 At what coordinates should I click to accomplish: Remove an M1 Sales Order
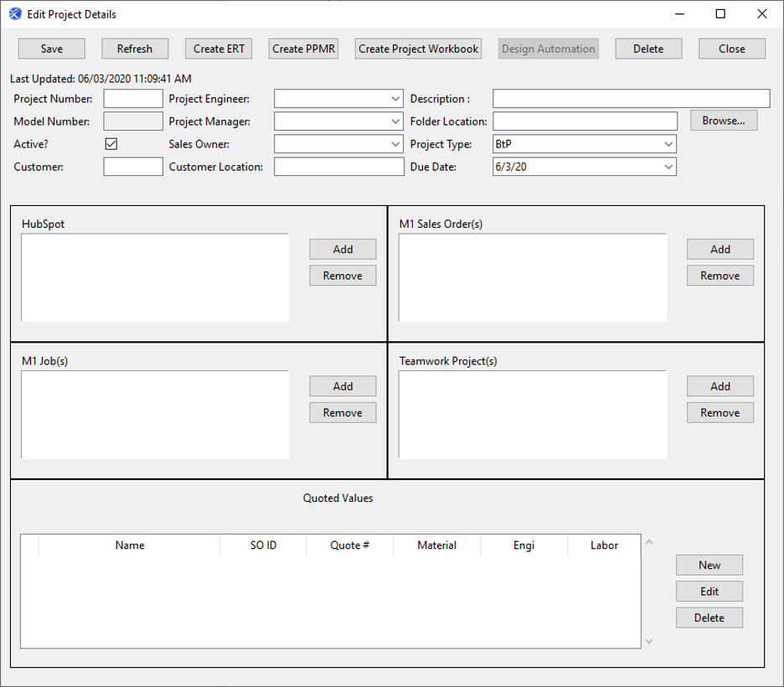pos(720,275)
